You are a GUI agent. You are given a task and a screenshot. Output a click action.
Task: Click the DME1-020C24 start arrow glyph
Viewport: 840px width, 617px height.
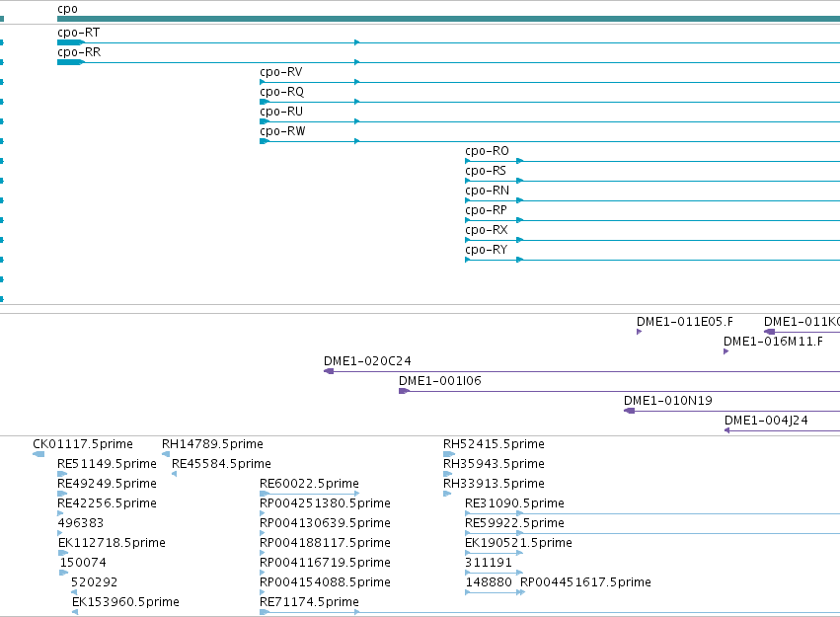329,371
